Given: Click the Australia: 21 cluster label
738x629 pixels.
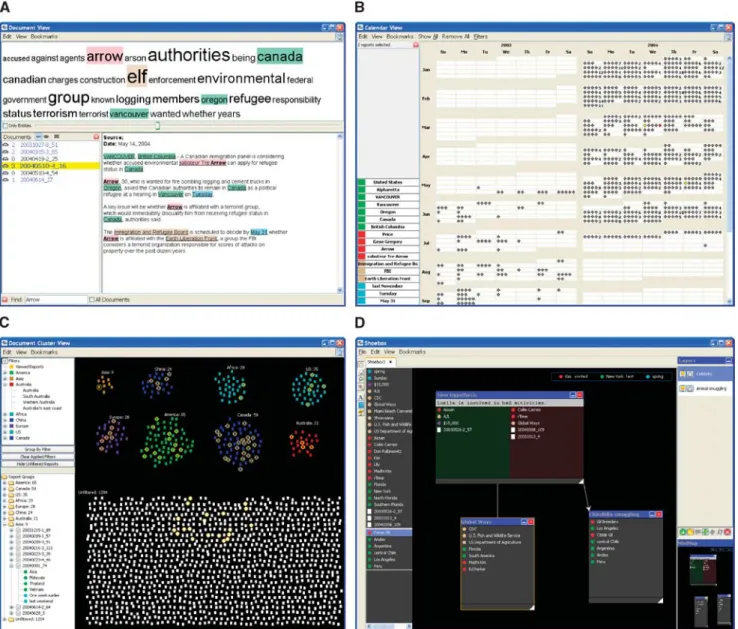Looking at the screenshot, I should coord(307,423).
